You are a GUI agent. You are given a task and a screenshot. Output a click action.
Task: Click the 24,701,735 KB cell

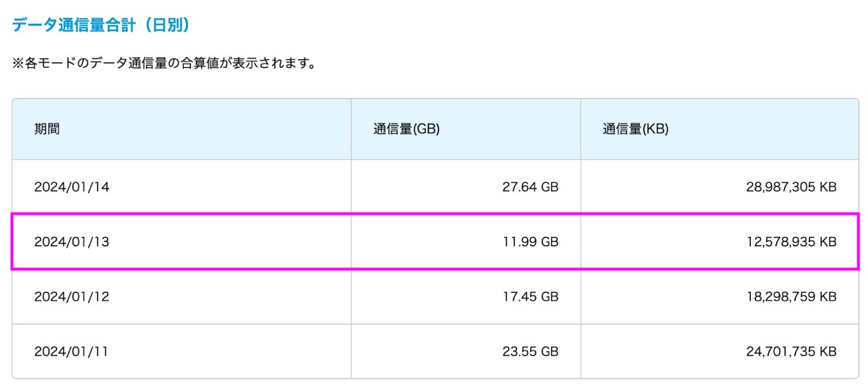720,351
